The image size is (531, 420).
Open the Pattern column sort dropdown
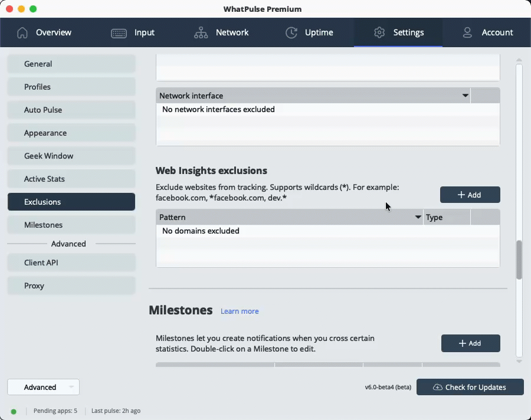(x=418, y=217)
